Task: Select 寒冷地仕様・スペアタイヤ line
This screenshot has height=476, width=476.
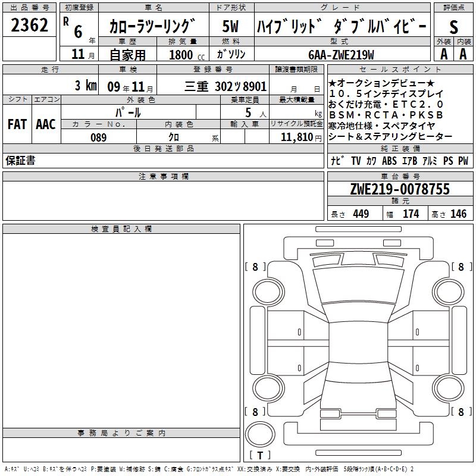Action: coord(382,126)
